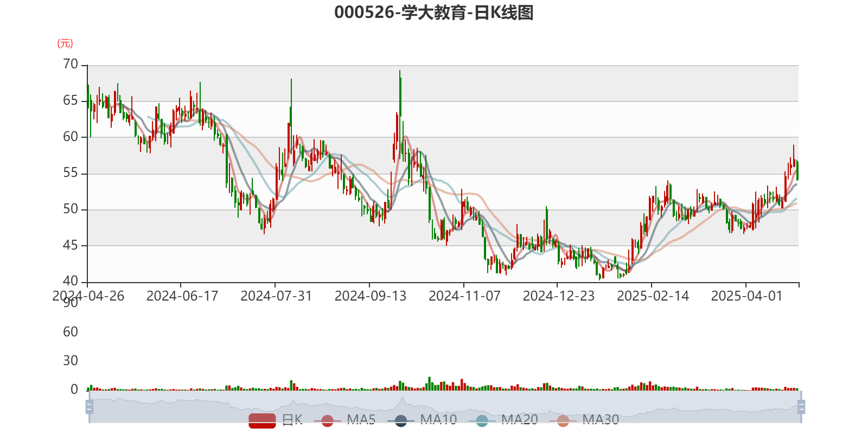Click the 65 price axis label
This screenshot has width=868, height=434.
pos(71,101)
